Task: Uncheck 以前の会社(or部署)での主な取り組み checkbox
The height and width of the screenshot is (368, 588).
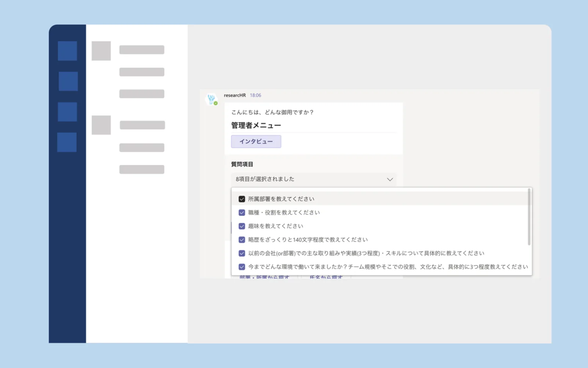Action: coord(242,254)
